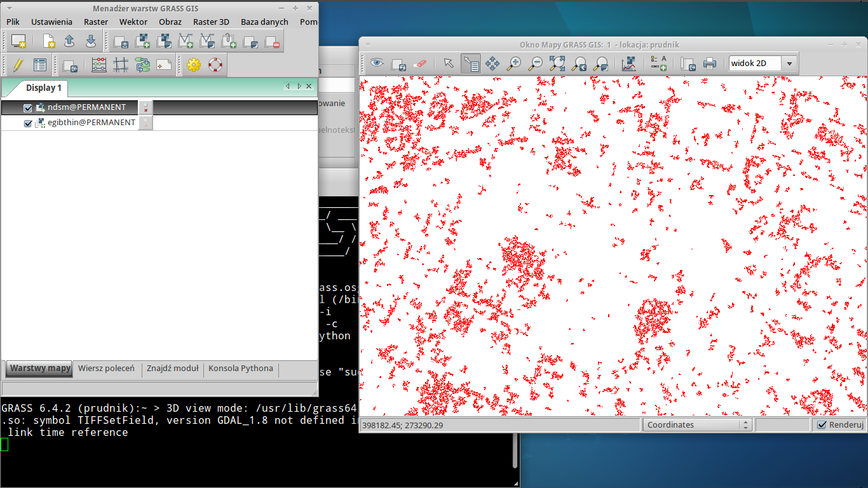This screenshot has height=488, width=868.
Task: Print the map display
Action: tap(710, 63)
